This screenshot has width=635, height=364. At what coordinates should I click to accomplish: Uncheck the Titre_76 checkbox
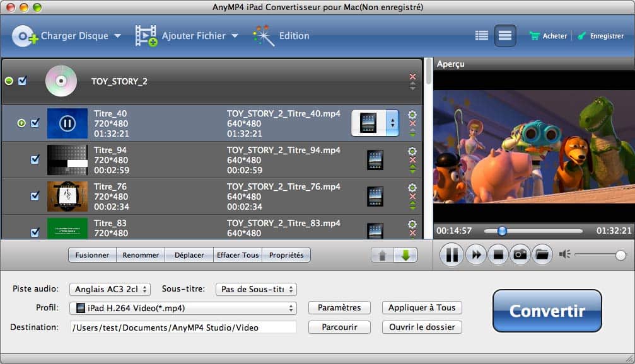coord(35,196)
